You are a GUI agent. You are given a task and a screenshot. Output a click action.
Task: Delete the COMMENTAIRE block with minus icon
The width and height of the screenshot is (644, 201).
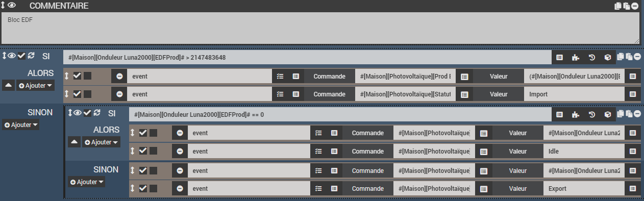(x=635, y=6)
